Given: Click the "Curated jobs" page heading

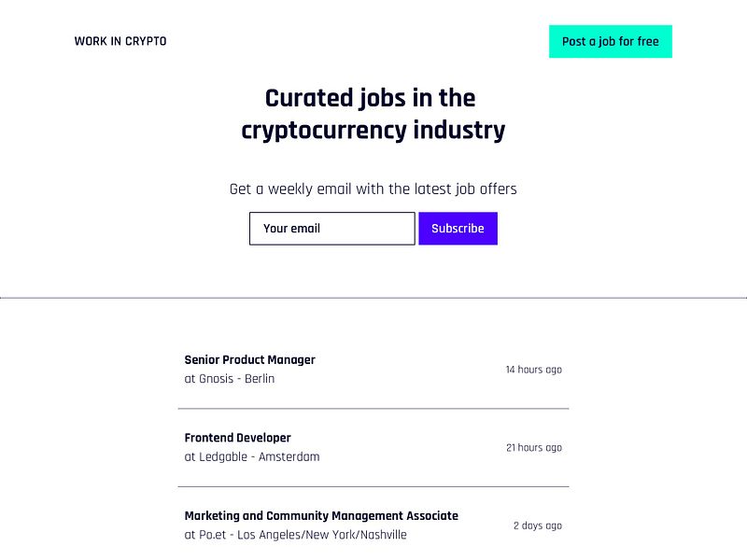Looking at the screenshot, I should click(x=373, y=114).
